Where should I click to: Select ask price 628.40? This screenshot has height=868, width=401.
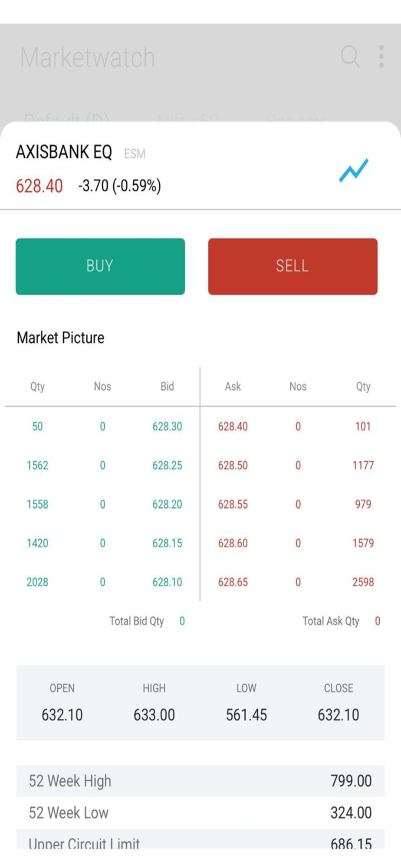pos(233,426)
